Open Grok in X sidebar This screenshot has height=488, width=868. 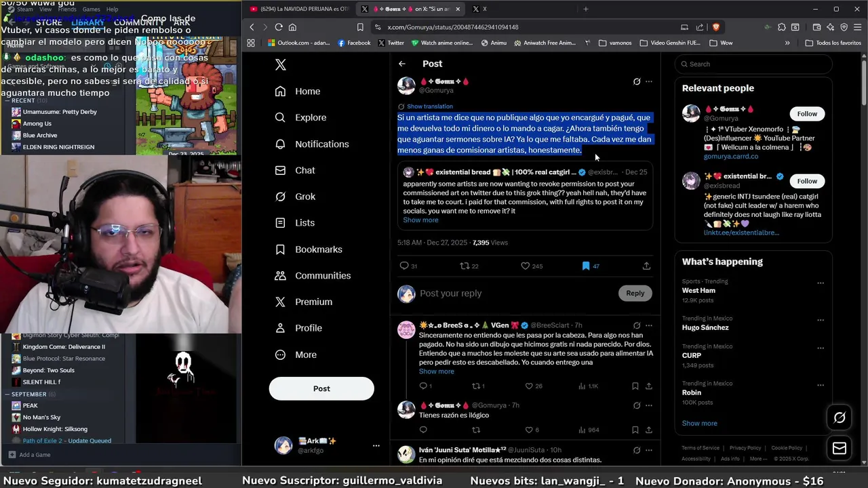click(x=295, y=197)
